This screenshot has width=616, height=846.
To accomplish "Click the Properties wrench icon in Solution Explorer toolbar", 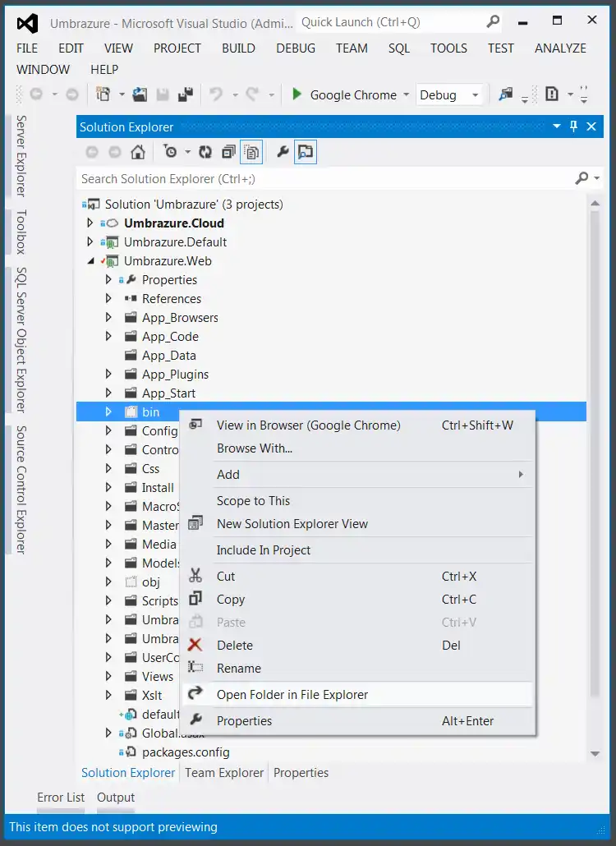I will (x=283, y=152).
